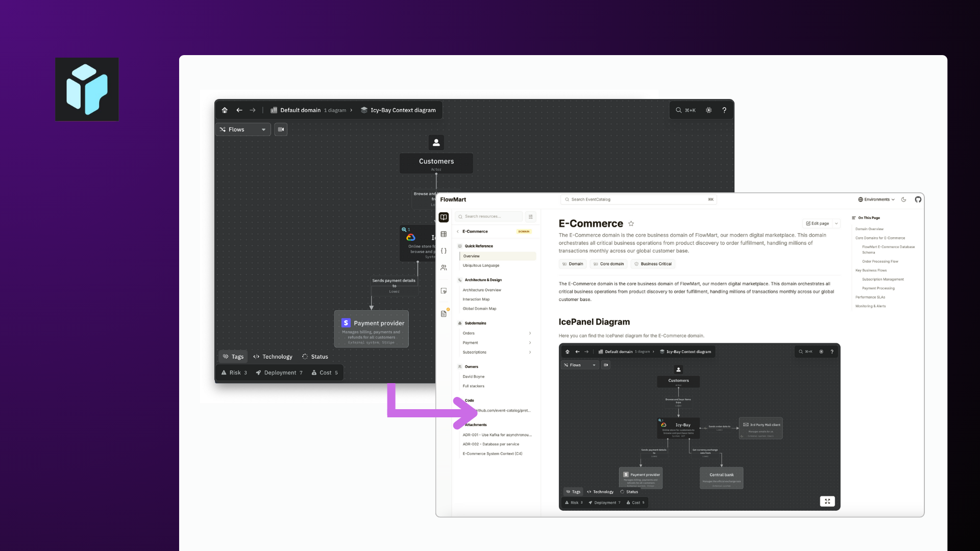This screenshot has width=980, height=551.
Task: Click the help question mark icon
Action: point(724,110)
